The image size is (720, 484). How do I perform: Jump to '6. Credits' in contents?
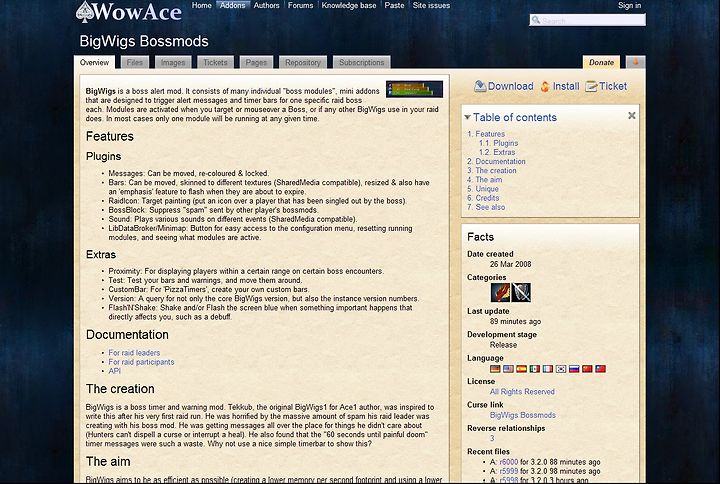coord(483,198)
